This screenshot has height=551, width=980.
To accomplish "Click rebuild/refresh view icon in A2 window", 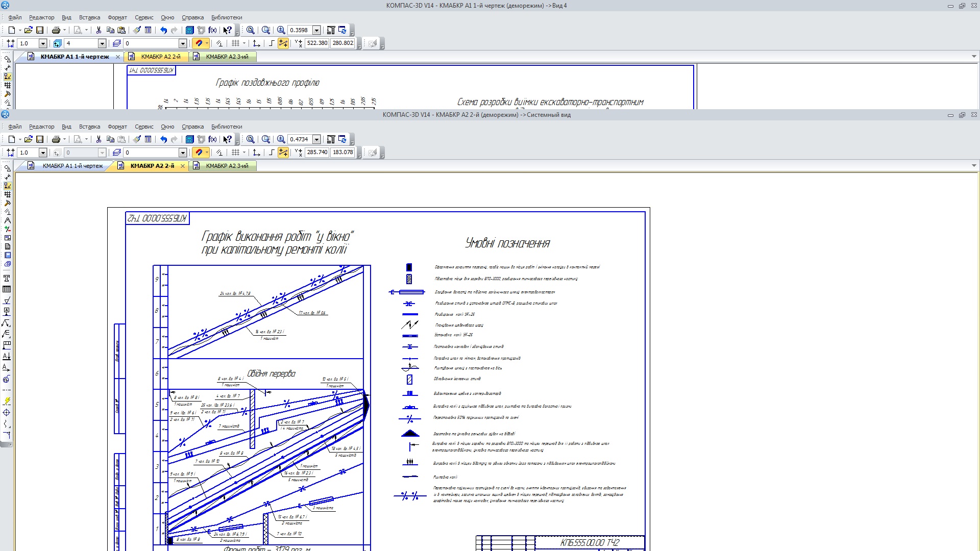I will point(342,139).
